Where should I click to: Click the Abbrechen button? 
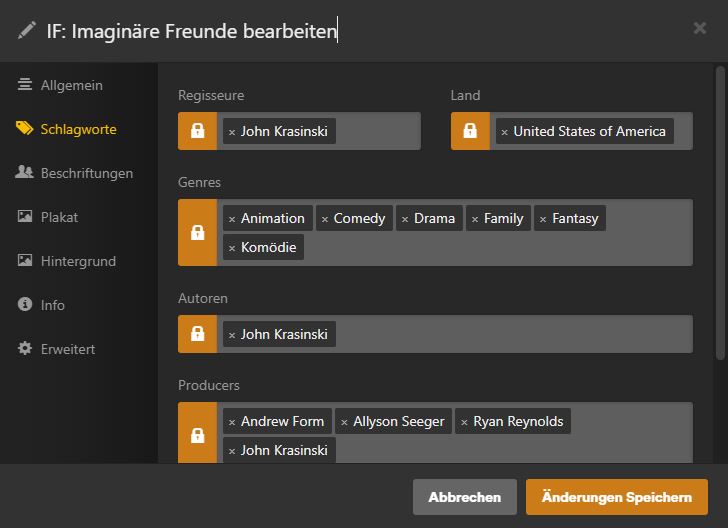[465, 497]
